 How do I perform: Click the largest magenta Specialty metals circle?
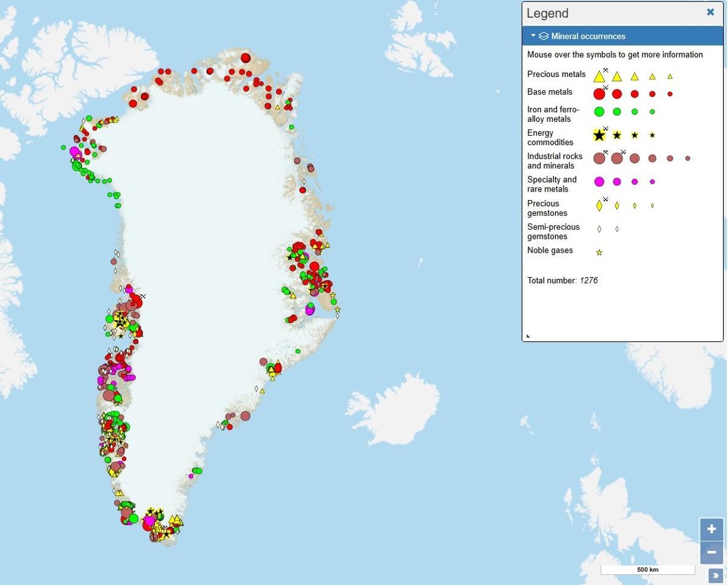pos(599,182)
